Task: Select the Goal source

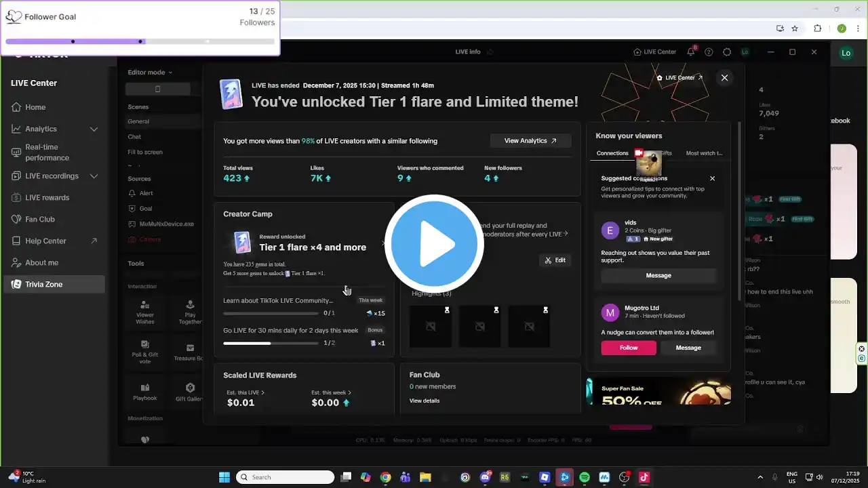Action: (x=140, y=209)
